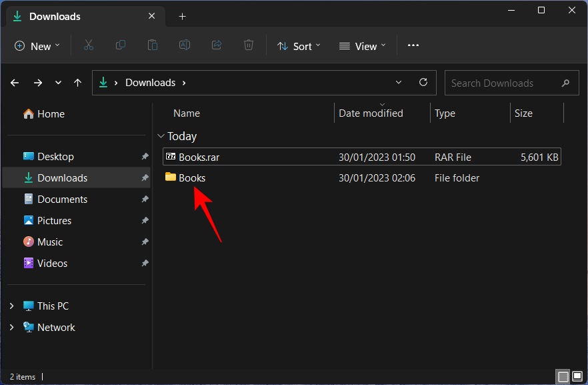The height and width of the screenshot is (385, 588).
Task: Click the Share icon in toolbar
Action: click(217, 45)
